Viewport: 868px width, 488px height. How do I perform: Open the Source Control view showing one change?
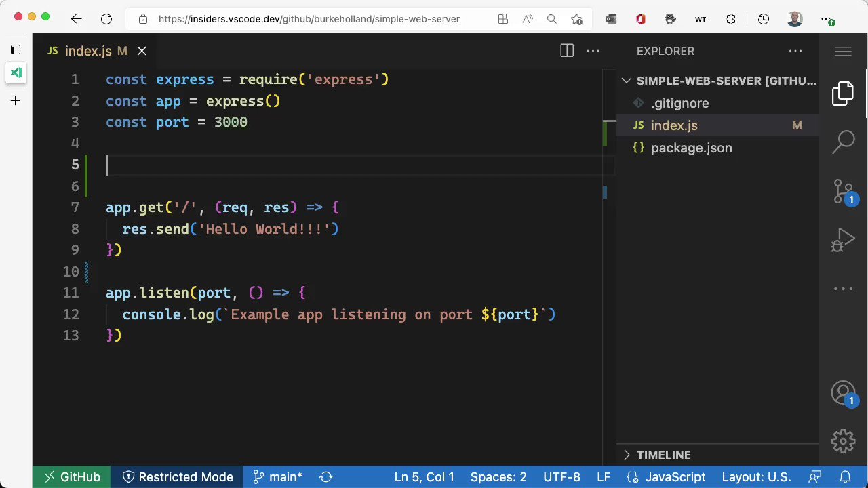(843, 192)
